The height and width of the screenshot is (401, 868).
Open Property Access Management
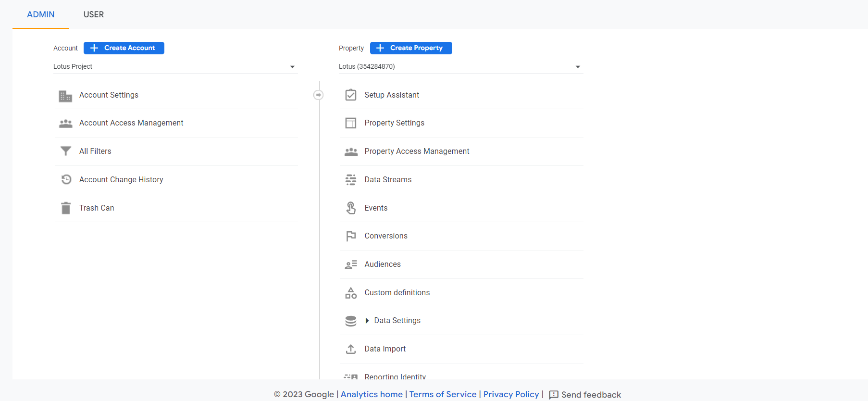click(x=417, y=151)
